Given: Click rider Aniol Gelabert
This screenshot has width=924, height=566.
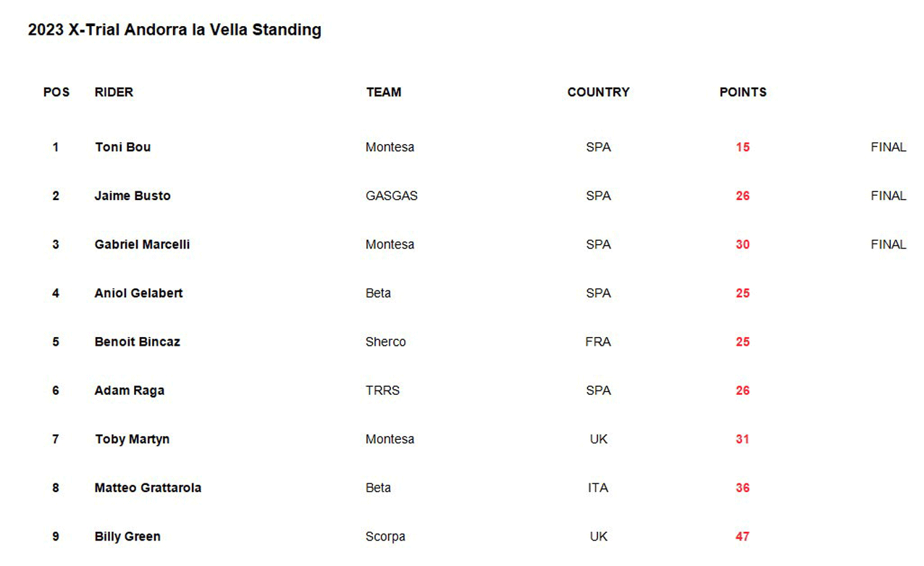Looking at the screenshot, I should tap(138, 293).
